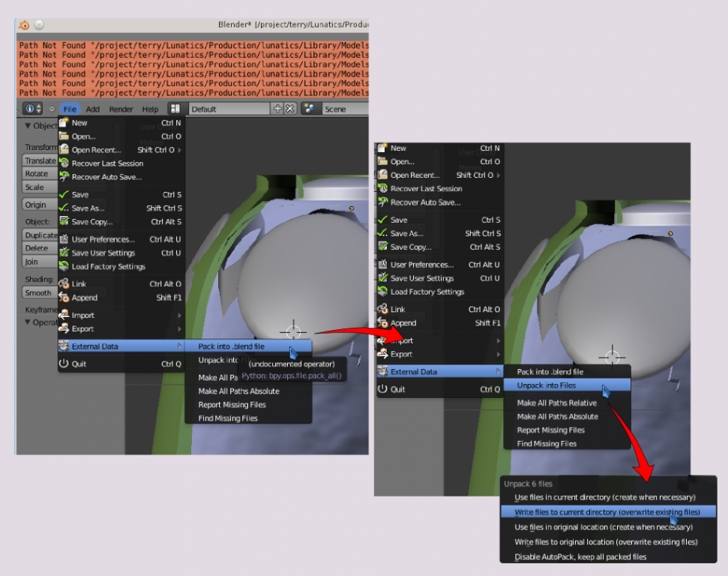The image size is (728, 576).
Task: Click the Recover Auto Save icon in left menu
Action: pos(64,176)
